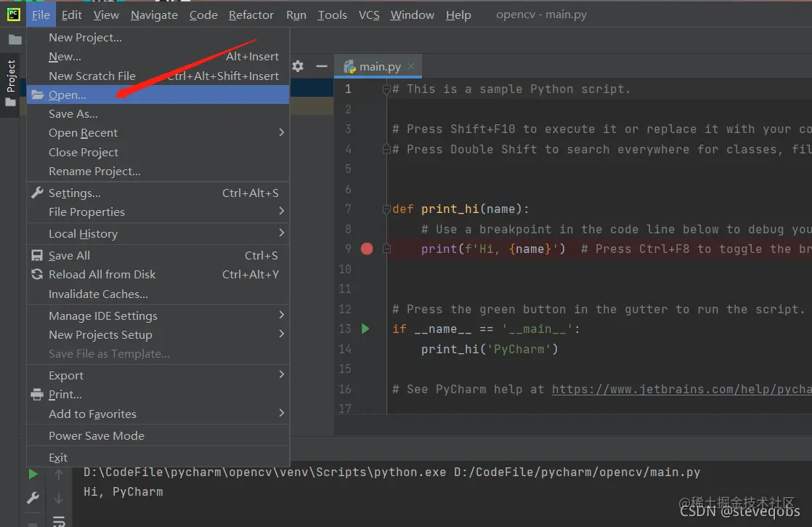Click the 'Hi, PyCharm' console output line
Image resolution: width=812 pixels, height=527 pixels.
coord(123,492)
